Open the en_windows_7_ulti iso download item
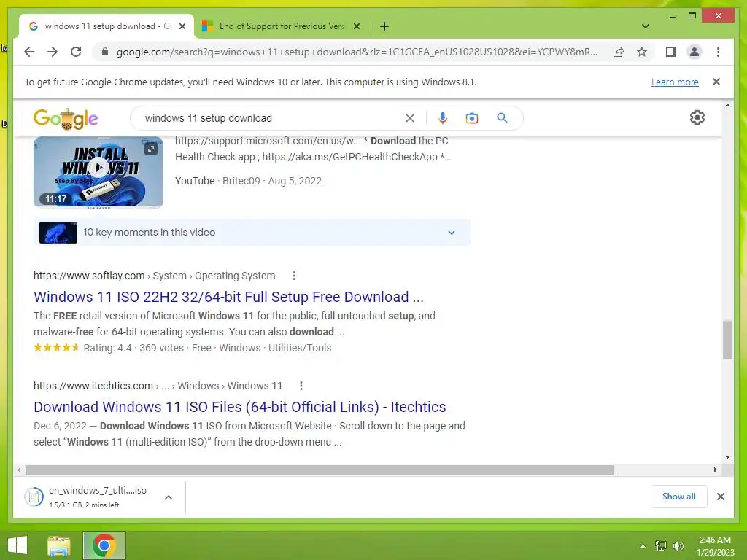This screenshot has height=560, width=747. tap(86, 497)
